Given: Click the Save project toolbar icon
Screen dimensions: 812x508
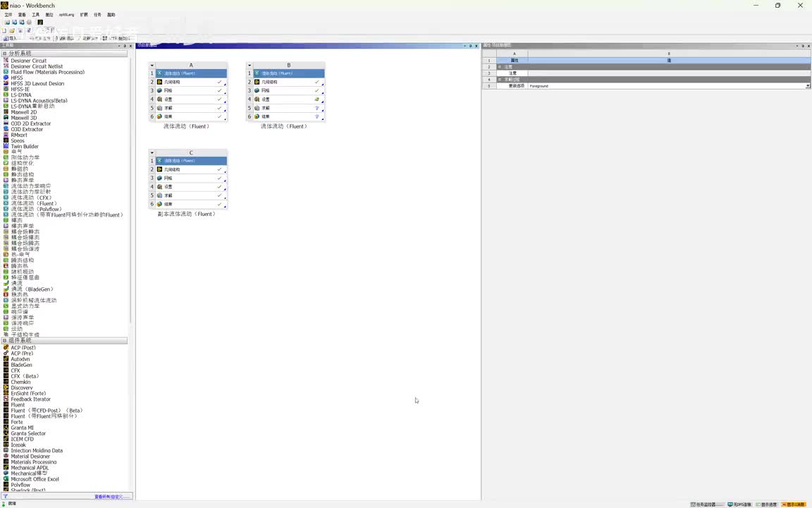Looking at the screenshot, I should (x=20, y=30).
